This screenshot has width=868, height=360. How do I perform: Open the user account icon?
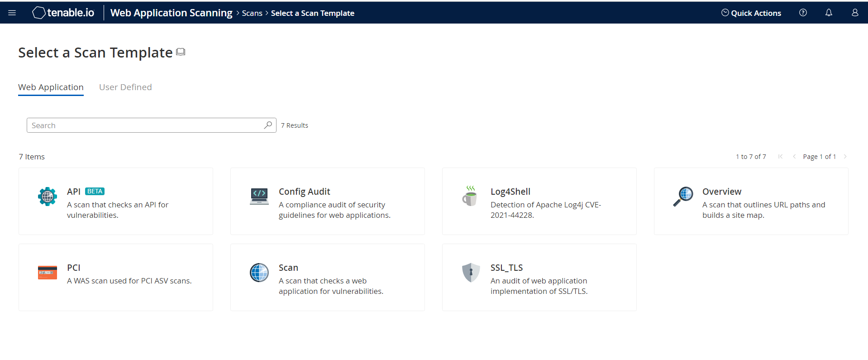855,13
